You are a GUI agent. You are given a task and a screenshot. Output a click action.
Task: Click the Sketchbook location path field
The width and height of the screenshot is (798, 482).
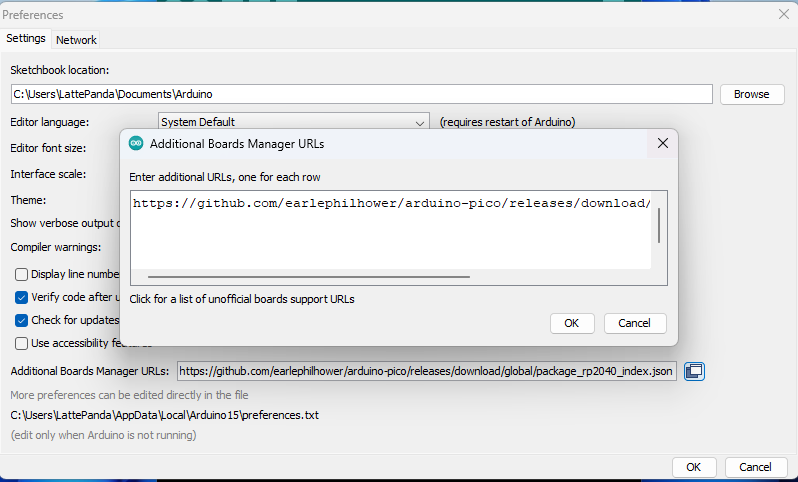tap(361, 94)
